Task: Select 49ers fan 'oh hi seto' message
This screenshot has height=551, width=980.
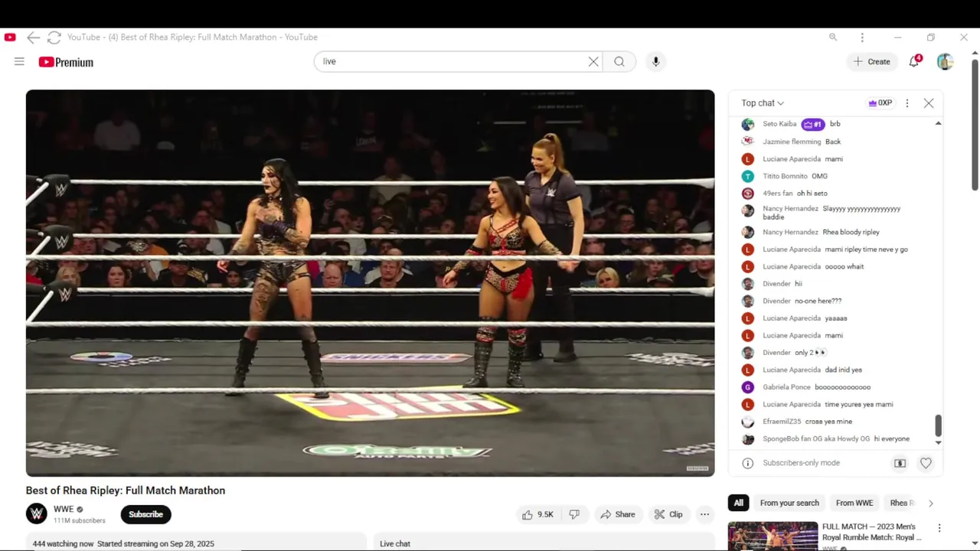Action: point(812,194)
